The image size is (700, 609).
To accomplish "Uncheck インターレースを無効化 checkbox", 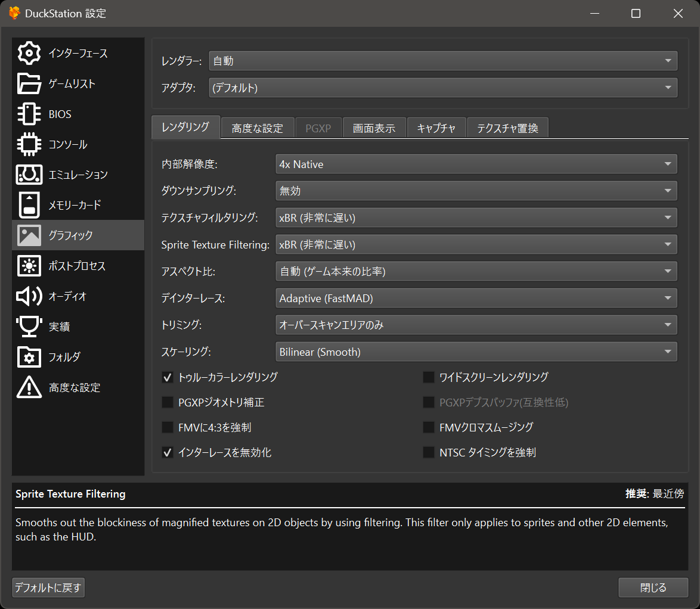I will point(168,452).
